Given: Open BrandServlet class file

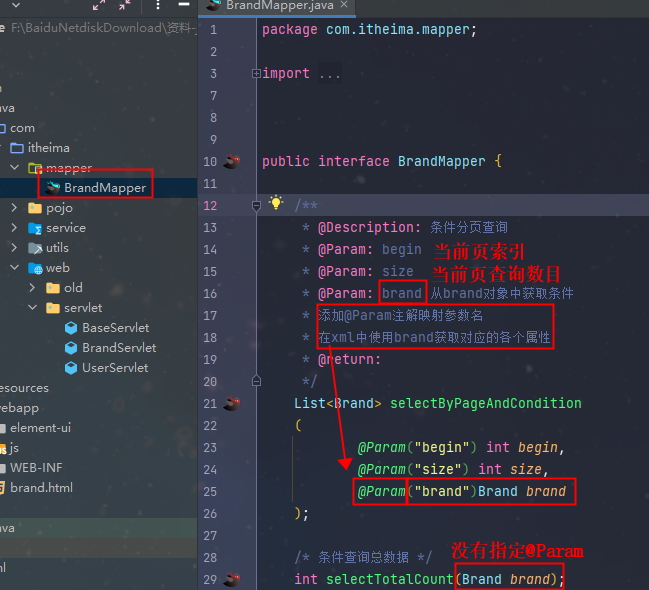Looking at the screenshot, I should [119, 348].
